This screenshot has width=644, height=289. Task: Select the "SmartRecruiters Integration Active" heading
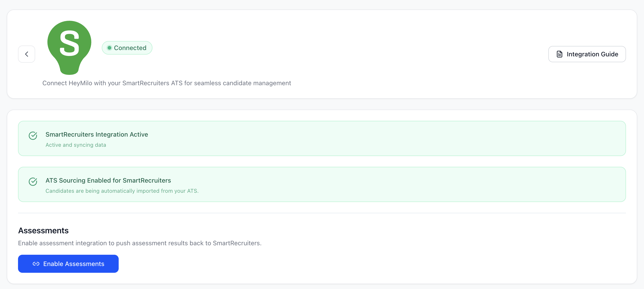(x=97, y=134)
